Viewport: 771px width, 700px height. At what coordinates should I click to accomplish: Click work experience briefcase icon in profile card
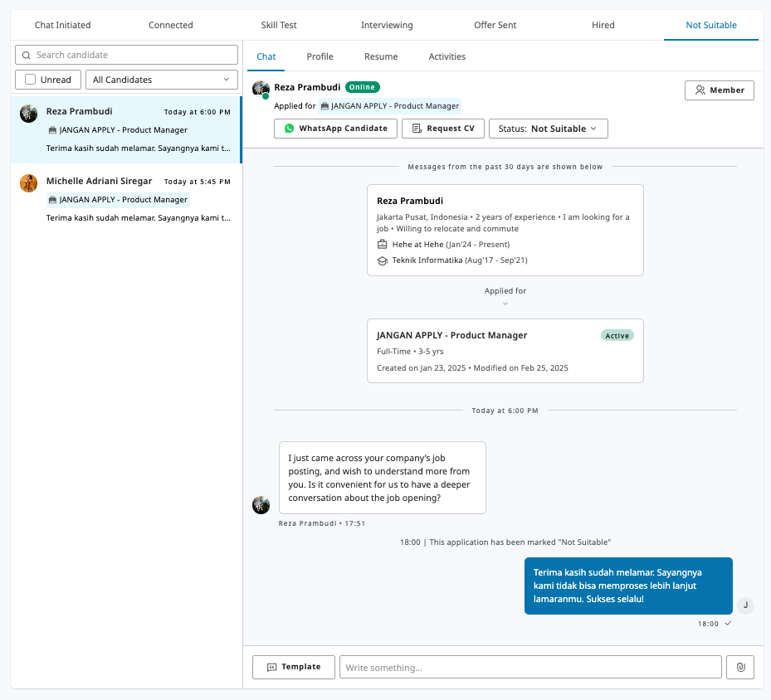(x=382, y=244)
